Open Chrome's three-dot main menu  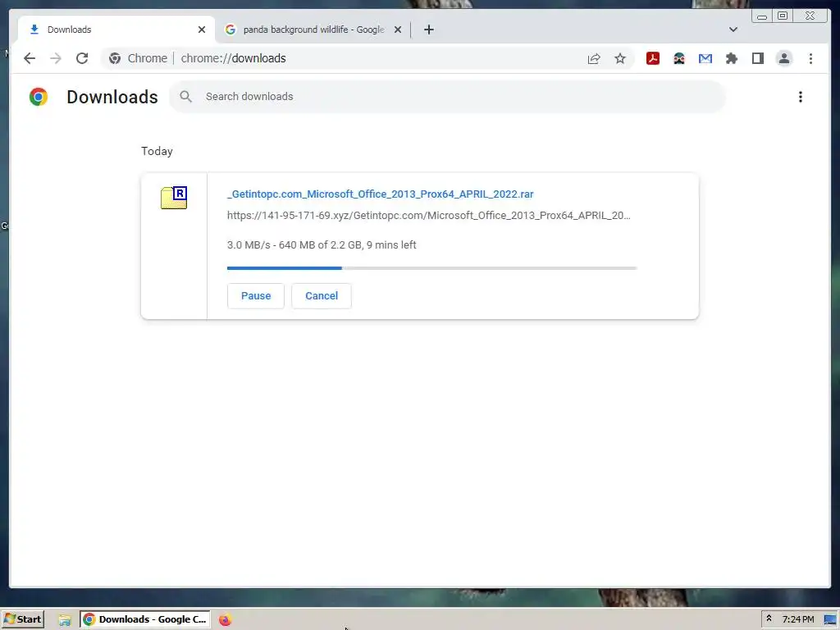(810, 58)
